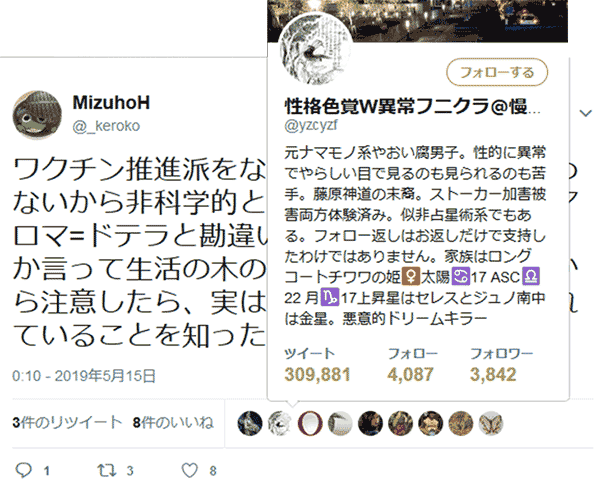
Task: Click the retweet arrows icon
Action: (x=107, y=470)
